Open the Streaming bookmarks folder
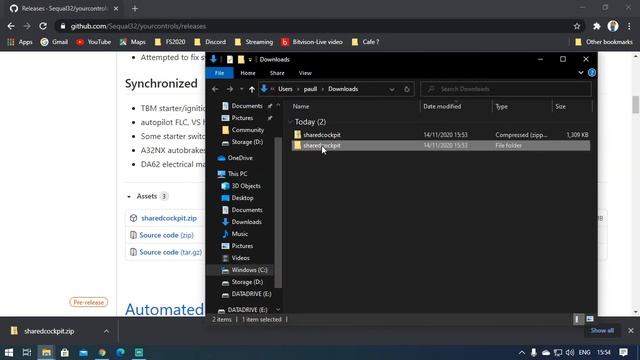640x360 pixels. coord(253,42)
